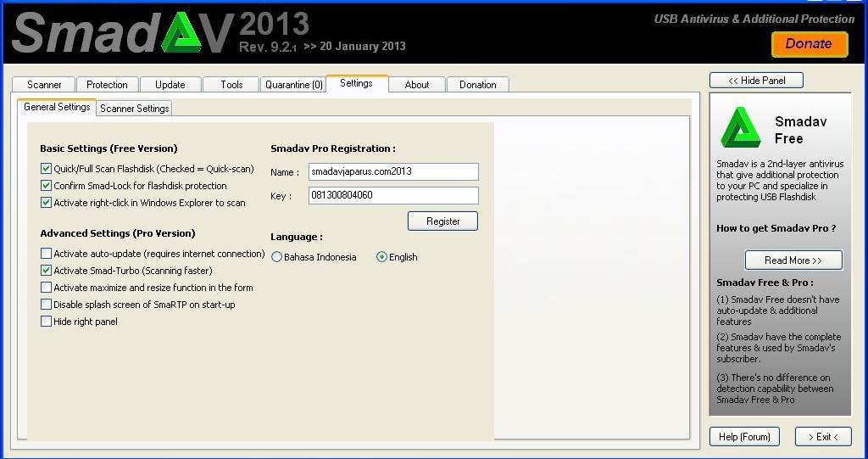Check Disable splash screen of SmaRTP

[46, 305]
